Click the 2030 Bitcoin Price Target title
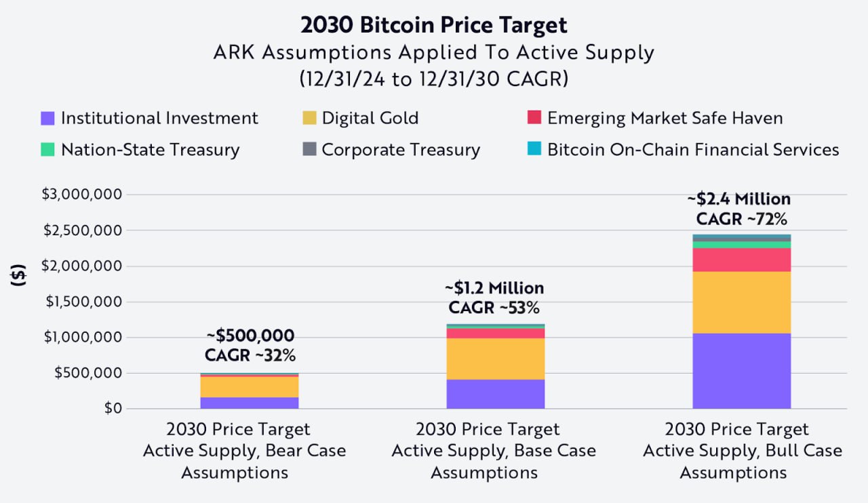868x503 pixels. 434,26
